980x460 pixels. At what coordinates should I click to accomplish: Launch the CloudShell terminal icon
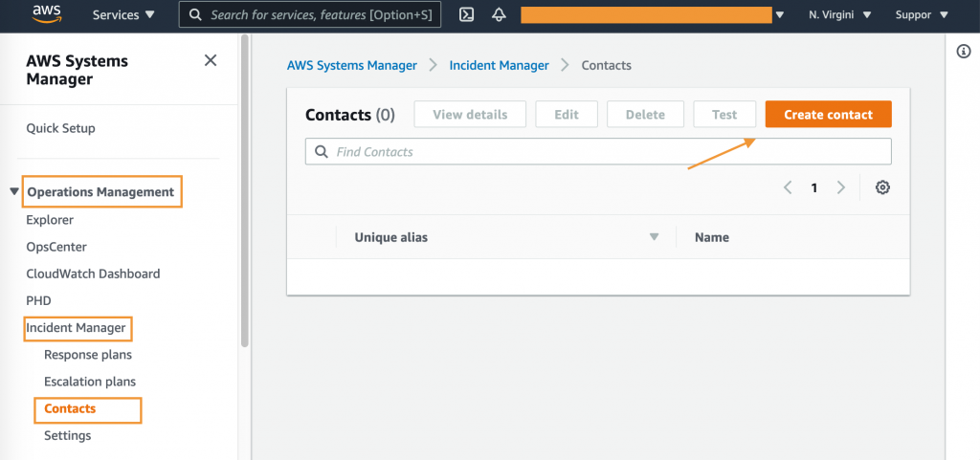(466, 15)
